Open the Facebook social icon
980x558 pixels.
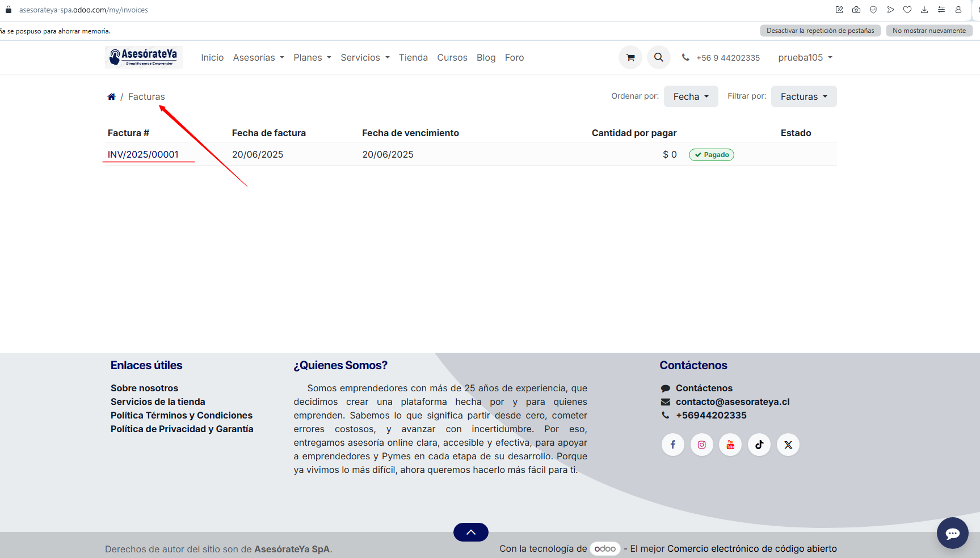point(672,445)
